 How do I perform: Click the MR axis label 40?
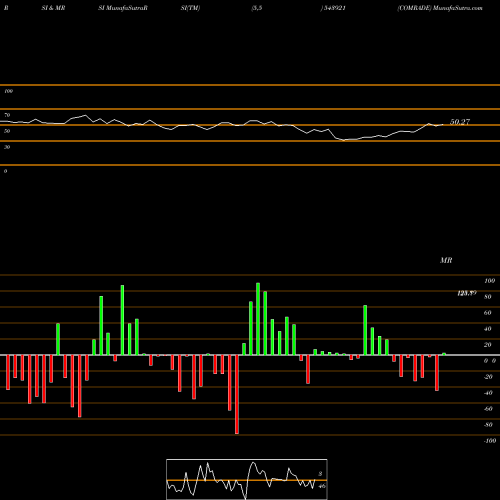tap(487, 329)
